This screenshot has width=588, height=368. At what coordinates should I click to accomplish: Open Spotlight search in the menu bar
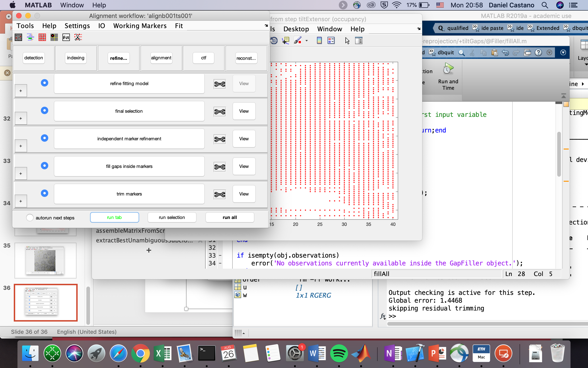pyautogui.click(x=545, y=5)
